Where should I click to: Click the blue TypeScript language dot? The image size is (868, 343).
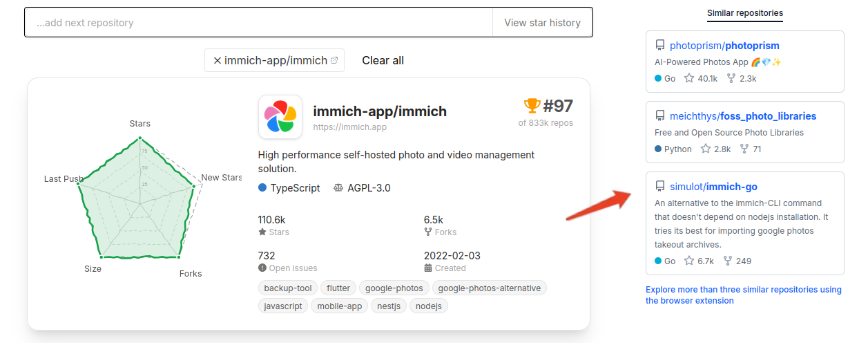pos(262,187)
